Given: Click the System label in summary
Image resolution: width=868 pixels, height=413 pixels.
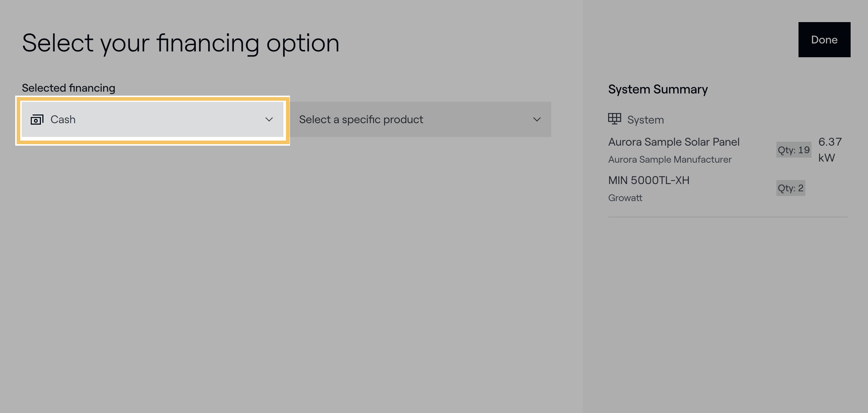Looking at the screenshot, I should click(645, 120).
